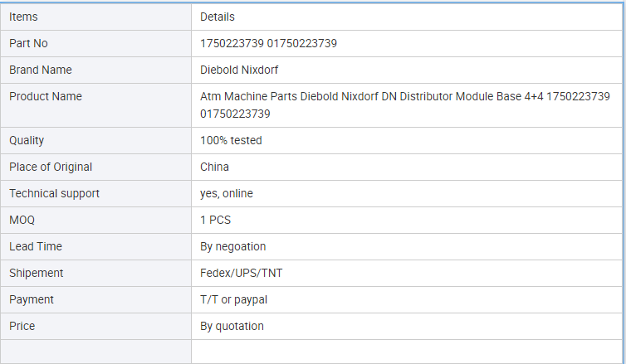Select the Product Name label cell

coord(95,105)
